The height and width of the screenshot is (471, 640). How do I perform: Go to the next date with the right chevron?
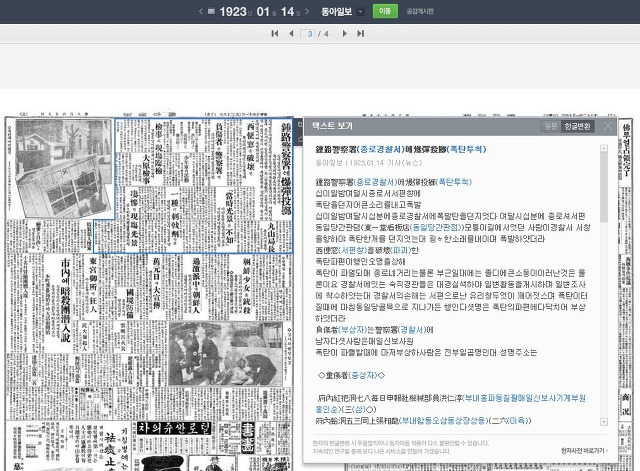[x=307, y=11]
